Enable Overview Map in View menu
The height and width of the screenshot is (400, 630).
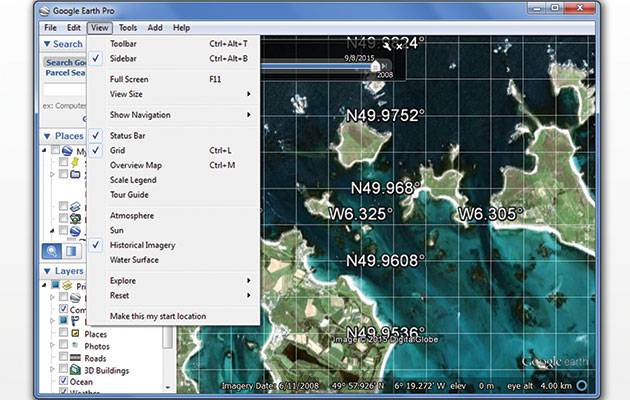point(174,165)
